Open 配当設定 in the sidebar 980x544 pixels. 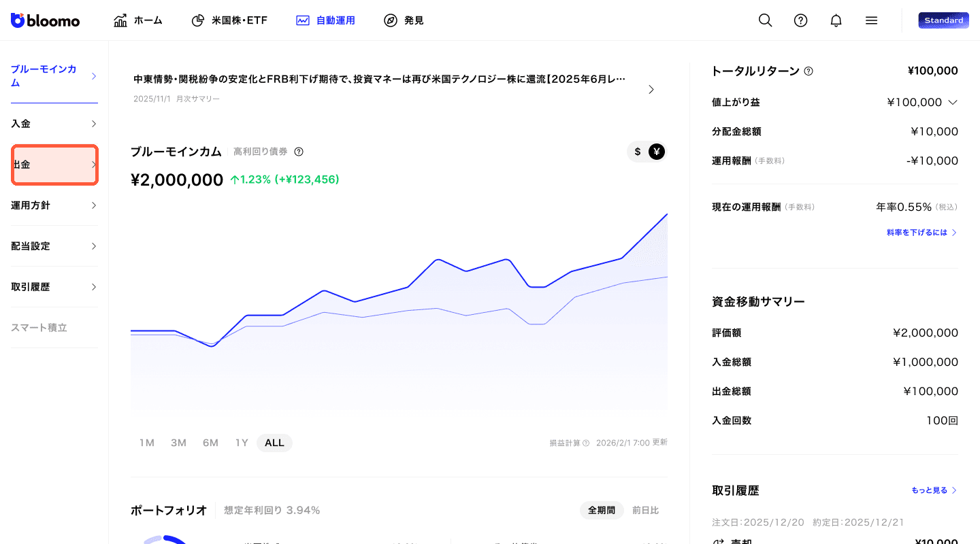[54, 246]
